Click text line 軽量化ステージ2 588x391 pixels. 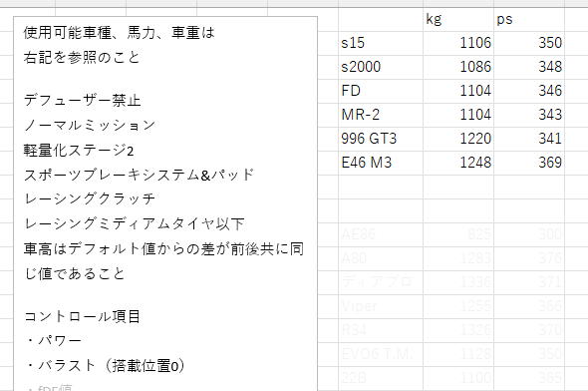pyautogui.click(x=79, y=151)
